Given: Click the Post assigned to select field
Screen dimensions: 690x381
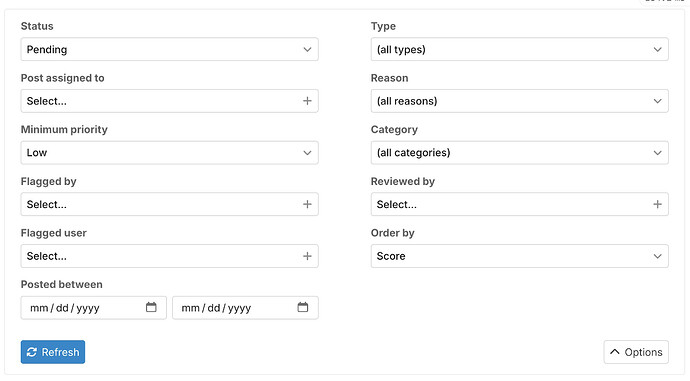Looking at the screenshot, I should (169, 101).
